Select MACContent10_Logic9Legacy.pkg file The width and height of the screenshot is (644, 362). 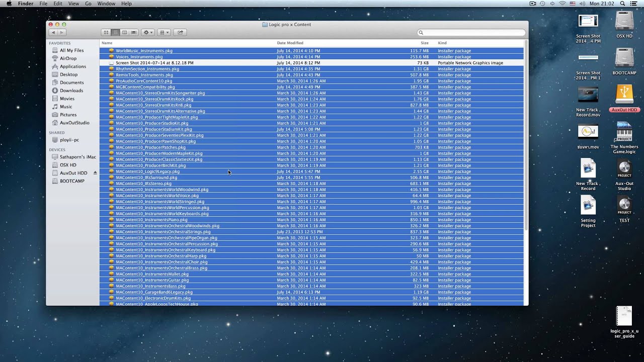point(311,171)
